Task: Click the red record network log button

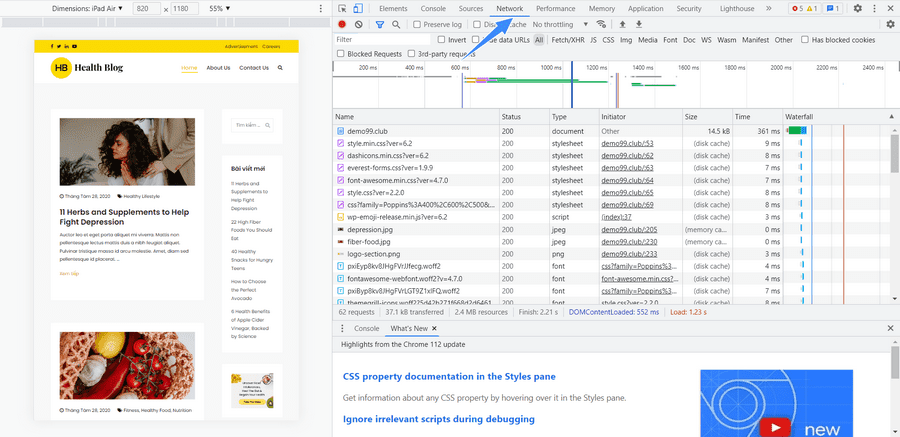Action: [x=342, y=25]
